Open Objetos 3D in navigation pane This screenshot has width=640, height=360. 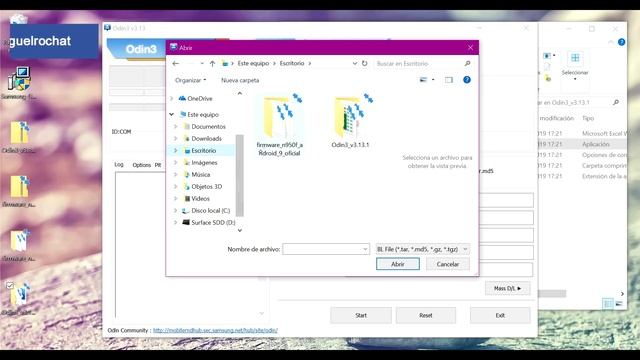coord(207,187)
